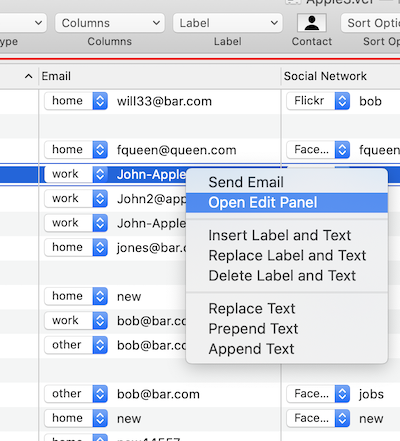
Task: Click email text fqueen@queen.com
Action: tap(176, 150)
